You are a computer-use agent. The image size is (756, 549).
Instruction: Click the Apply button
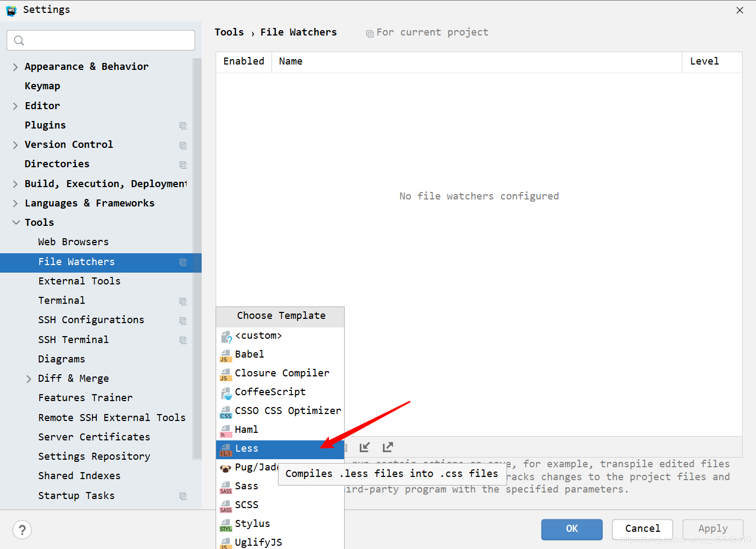(713, 529)
